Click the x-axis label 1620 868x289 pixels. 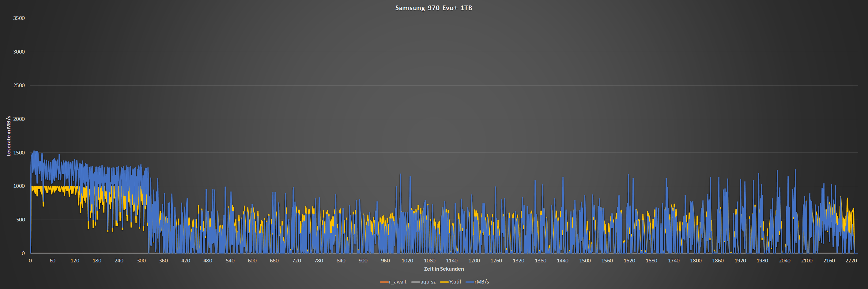click(629, 261)
